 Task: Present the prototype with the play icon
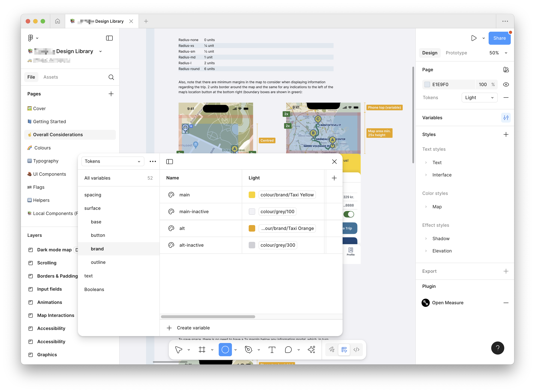tap(474, 38)
